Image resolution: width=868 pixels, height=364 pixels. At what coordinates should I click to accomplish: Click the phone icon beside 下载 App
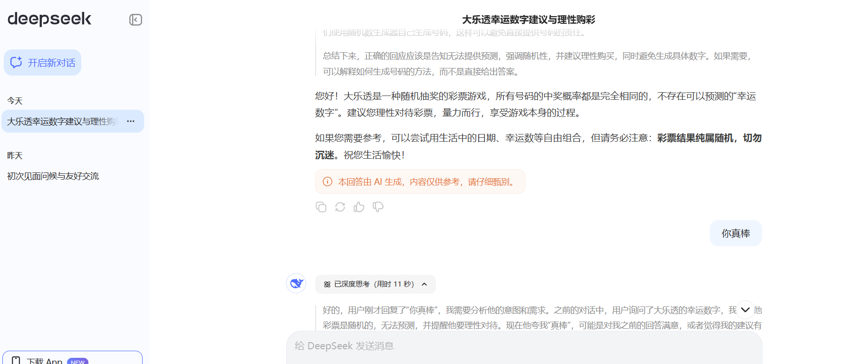coord(16,360)
